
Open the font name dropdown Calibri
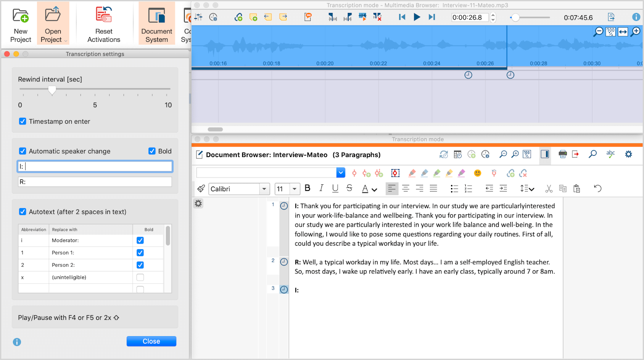tap(264, 189)
